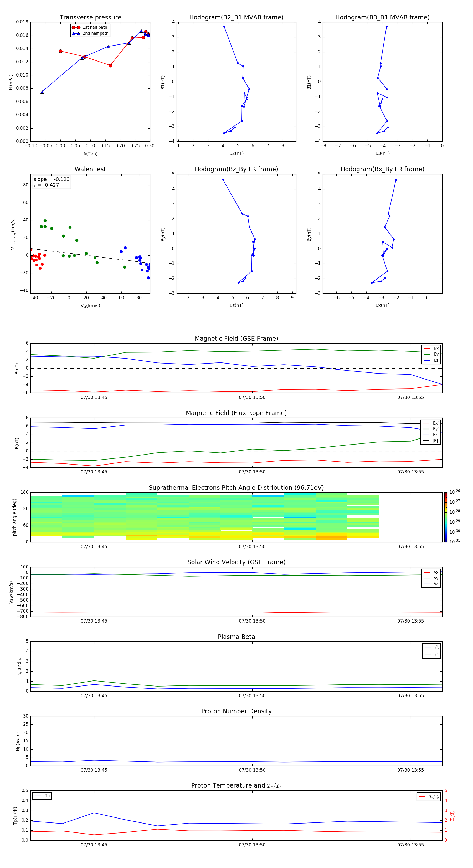The image size is (473, 868).
Task: Click the "Transverse pressure" plot title
Action: click(x=90, y=18)
